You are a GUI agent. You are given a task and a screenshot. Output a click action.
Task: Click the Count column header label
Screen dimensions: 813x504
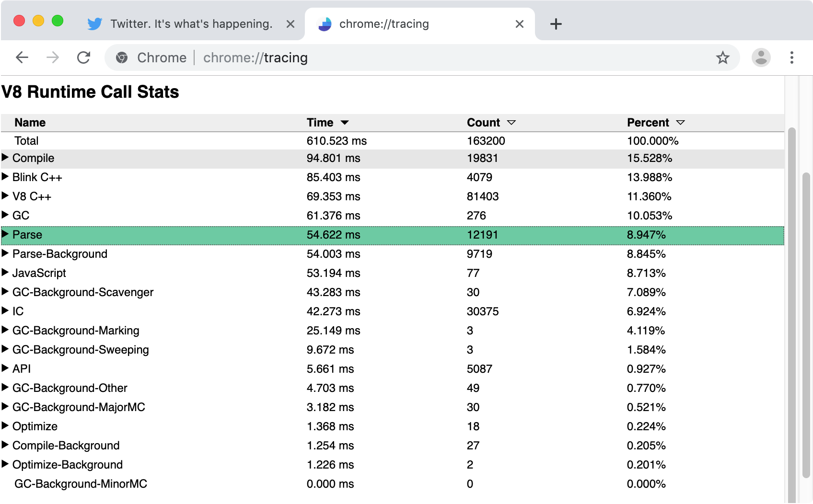tap(483, 123)
